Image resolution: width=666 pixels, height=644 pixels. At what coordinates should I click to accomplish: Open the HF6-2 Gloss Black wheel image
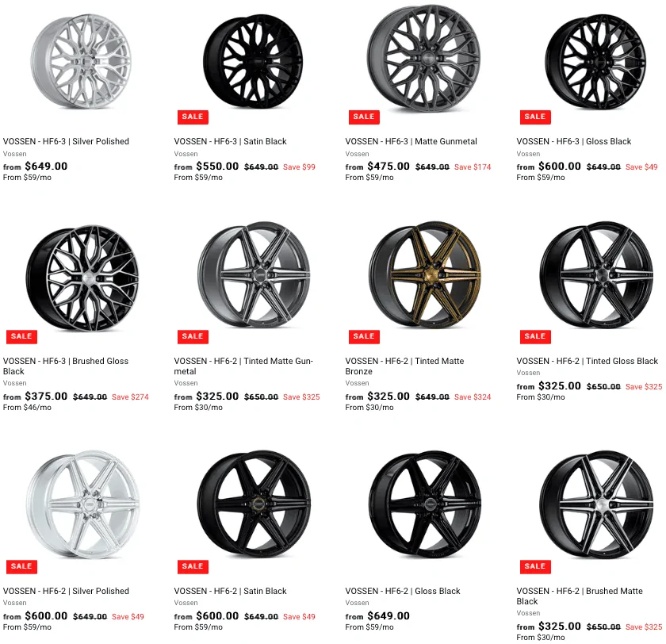point(425,504)
